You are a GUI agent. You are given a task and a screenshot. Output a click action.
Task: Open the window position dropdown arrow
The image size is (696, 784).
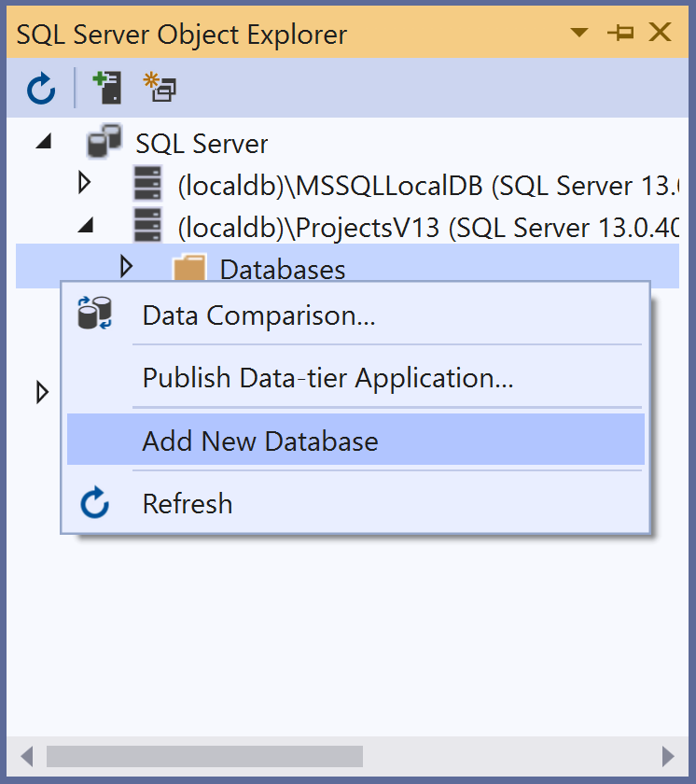pos(579,33)
